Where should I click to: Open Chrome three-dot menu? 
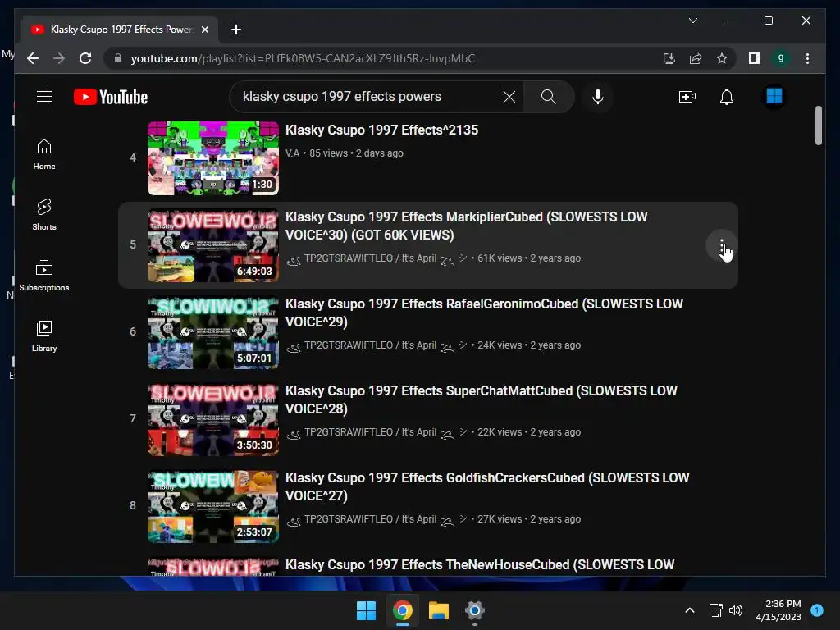[807, 58]
